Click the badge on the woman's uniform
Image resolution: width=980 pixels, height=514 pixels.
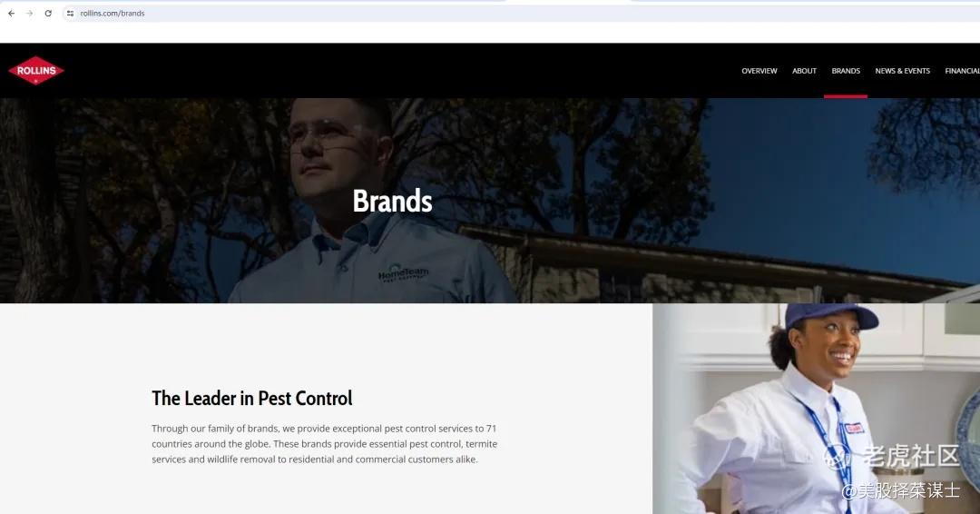point(854,428)
